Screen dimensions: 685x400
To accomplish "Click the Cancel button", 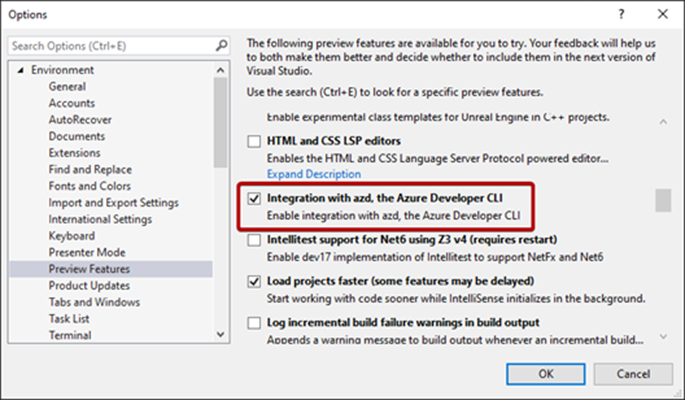I will click(631, 373).
